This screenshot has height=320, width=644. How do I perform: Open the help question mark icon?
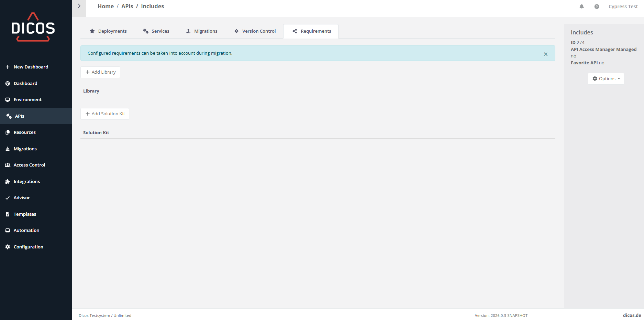[597, 7]
